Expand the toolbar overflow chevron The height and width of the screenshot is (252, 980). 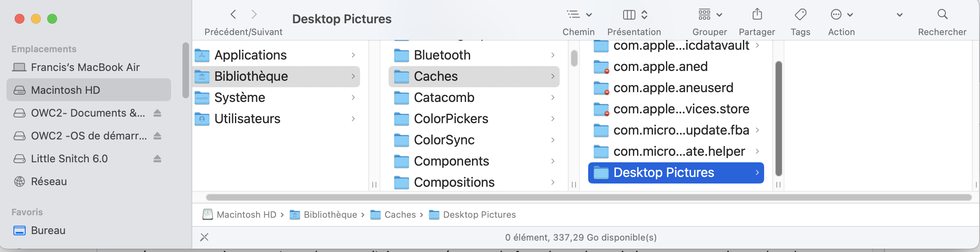point(899,15)
